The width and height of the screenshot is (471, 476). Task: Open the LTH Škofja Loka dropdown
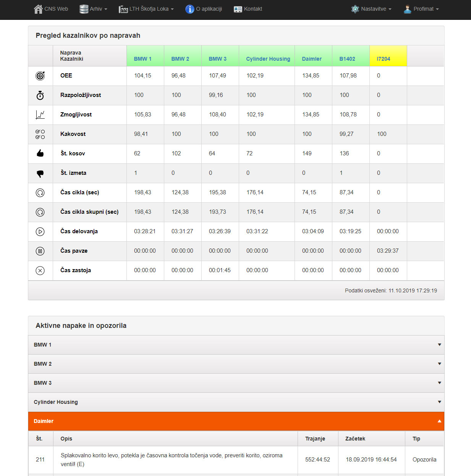click(x=146, y=9)
